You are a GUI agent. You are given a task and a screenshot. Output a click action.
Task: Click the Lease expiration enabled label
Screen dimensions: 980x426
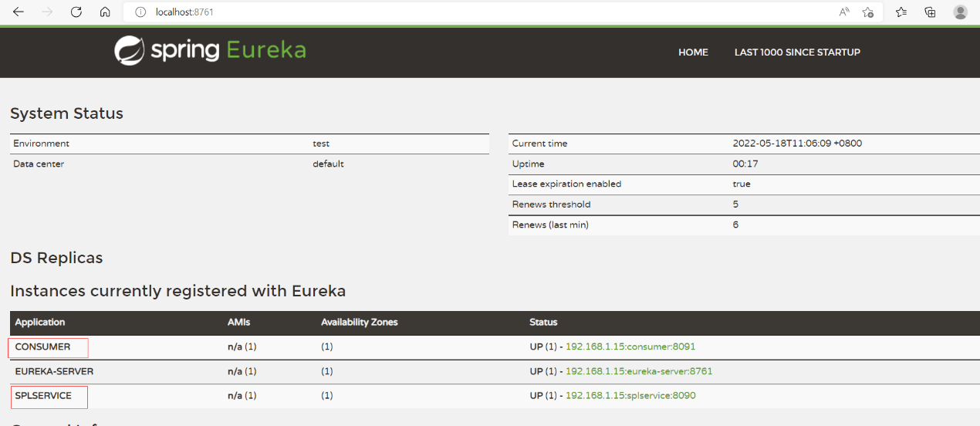[566, 184]
